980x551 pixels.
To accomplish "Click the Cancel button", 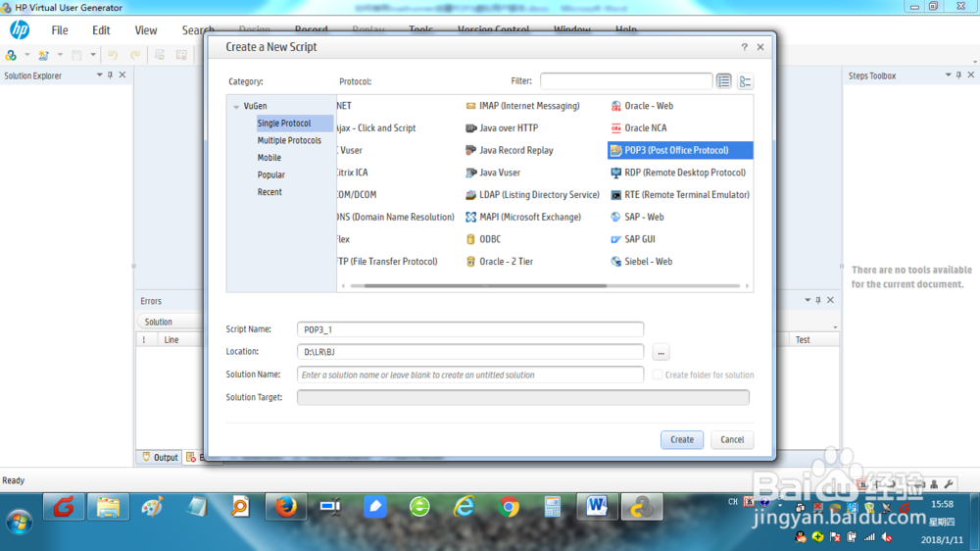I will pyautogui.click(x=732, y=439).
